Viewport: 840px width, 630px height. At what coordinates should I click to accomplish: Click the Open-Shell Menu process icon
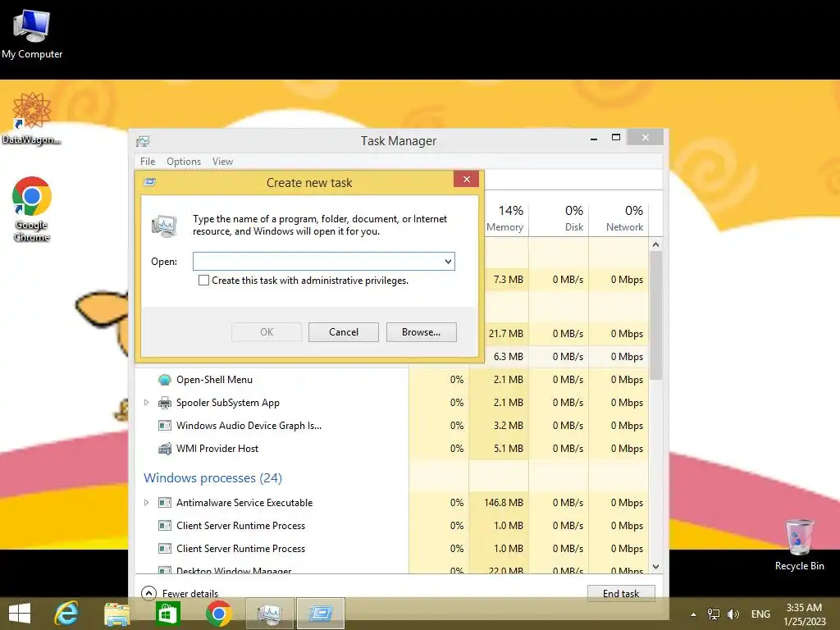pyautogui.click(x=164, y=380)
